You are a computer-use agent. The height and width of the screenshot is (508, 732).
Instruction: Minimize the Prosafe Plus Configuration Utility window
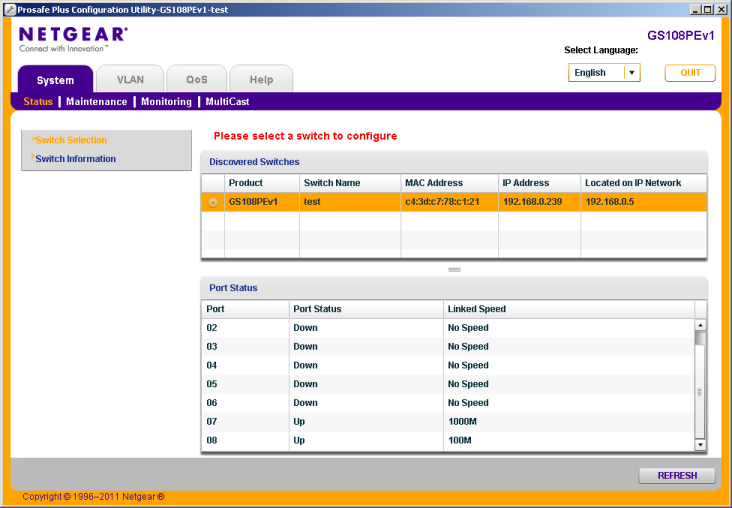click(695, 9)
